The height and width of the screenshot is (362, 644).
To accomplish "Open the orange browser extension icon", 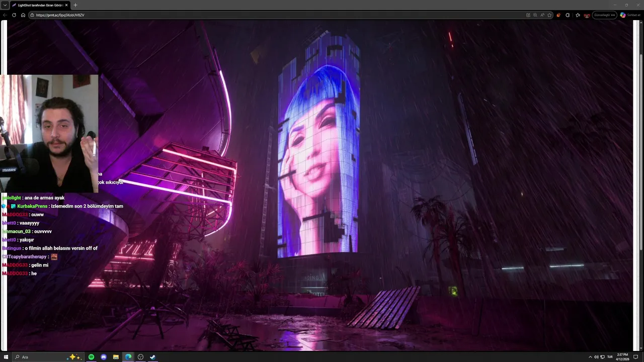I will tap(558, 15).
